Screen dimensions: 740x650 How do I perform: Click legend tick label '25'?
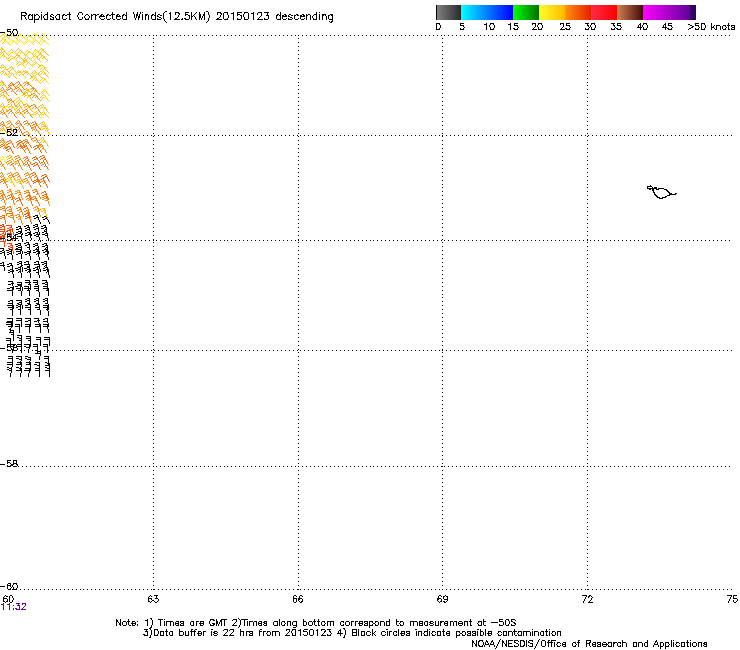click(565, 27)
